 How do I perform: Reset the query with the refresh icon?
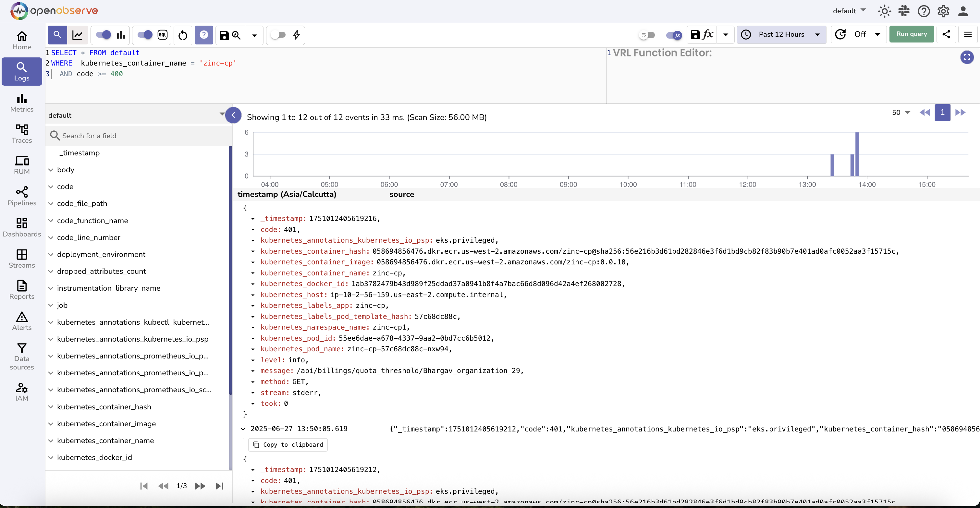point(183,35)
